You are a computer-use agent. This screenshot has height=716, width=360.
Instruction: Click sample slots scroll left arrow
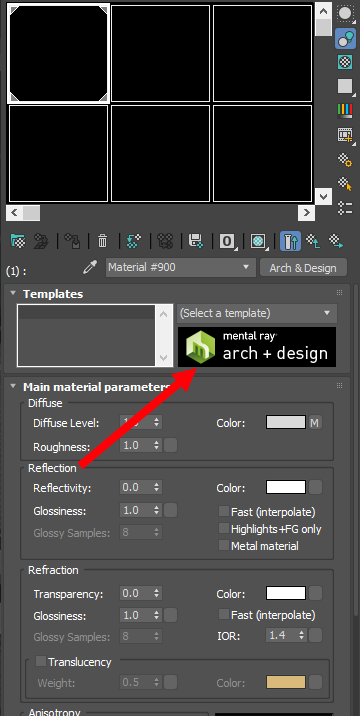coord(15,213)
